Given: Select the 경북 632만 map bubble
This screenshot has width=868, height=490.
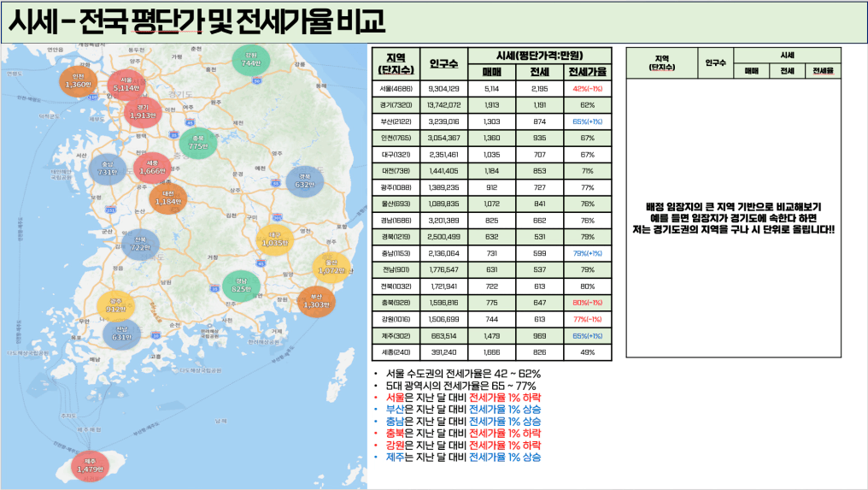Looking at the screenshot, I should (305, 181).
